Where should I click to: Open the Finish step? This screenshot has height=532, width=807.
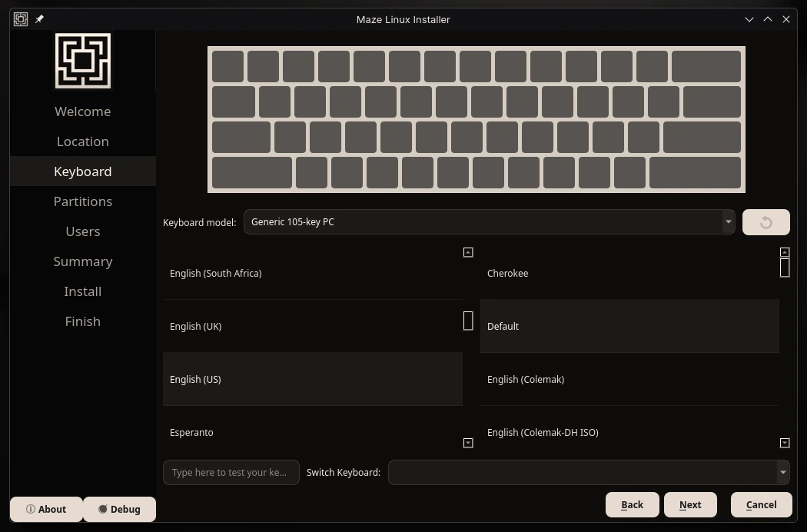pyautogui.click(x=83, y=321)
